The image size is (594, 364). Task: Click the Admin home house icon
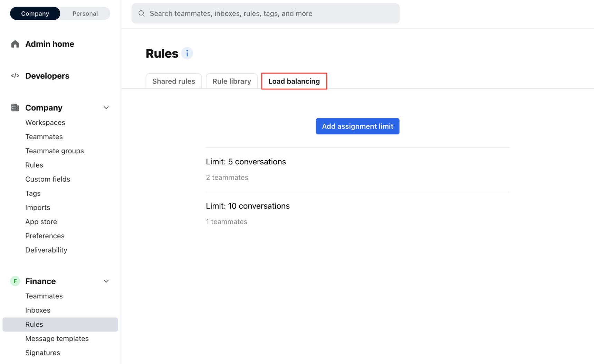click(15, 44)
